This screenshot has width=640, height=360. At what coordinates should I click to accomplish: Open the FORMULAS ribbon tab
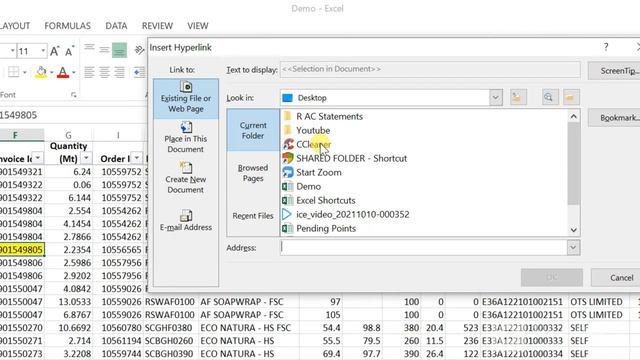pyautogui.click(x=68, y=26)
